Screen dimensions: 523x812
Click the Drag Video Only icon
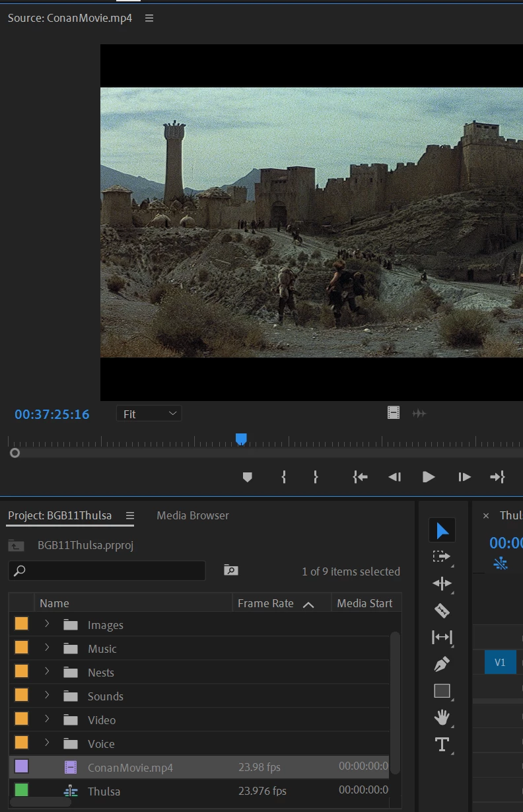click(394, 413)
